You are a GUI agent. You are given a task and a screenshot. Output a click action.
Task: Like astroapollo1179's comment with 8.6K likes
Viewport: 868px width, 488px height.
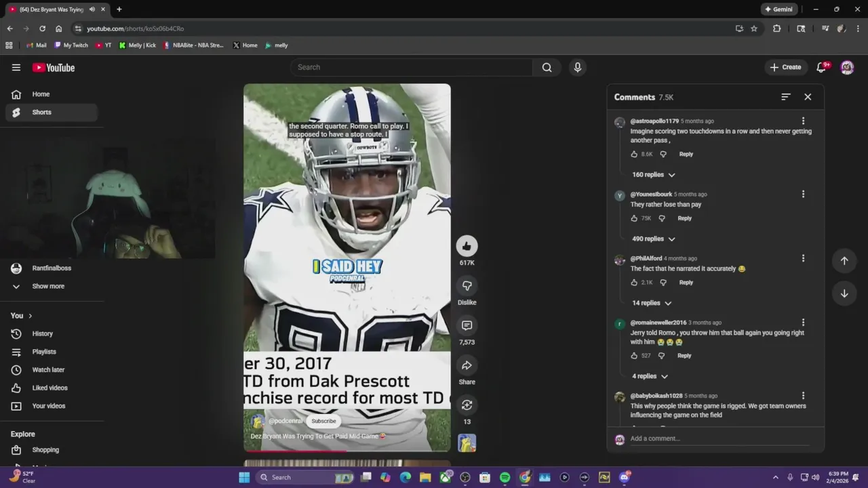pyautogui.click(x=634, y=155)
